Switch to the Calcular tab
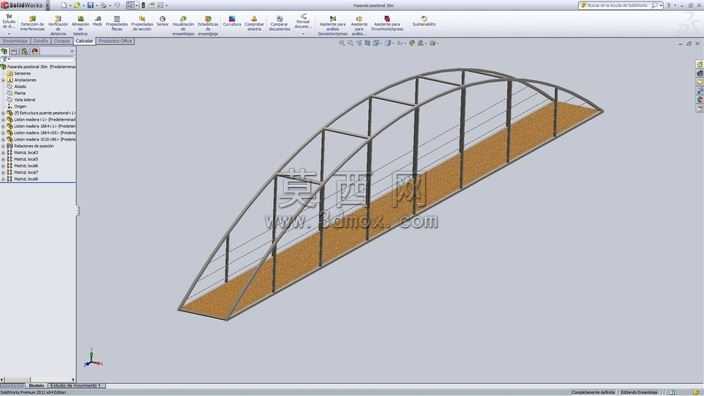This screenshot has width=704, height=396. [x=84, y=41]
